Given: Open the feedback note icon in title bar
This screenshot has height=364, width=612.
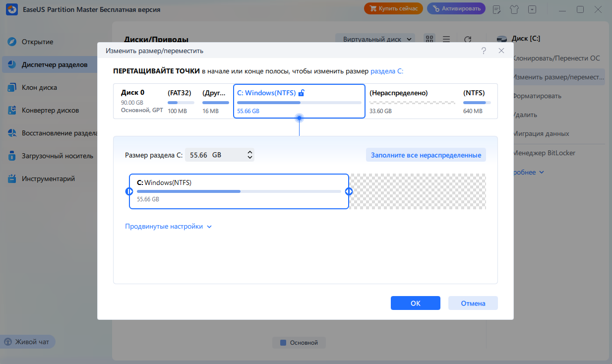Looking at the screenshot, I should click(x=496, y=9).
